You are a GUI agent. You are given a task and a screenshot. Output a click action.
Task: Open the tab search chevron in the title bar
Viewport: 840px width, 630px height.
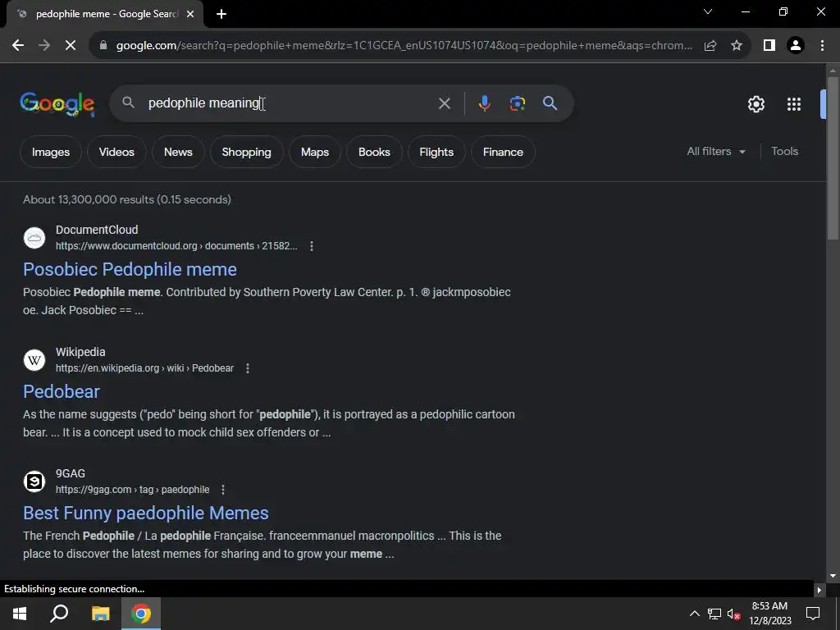[708, 11]
